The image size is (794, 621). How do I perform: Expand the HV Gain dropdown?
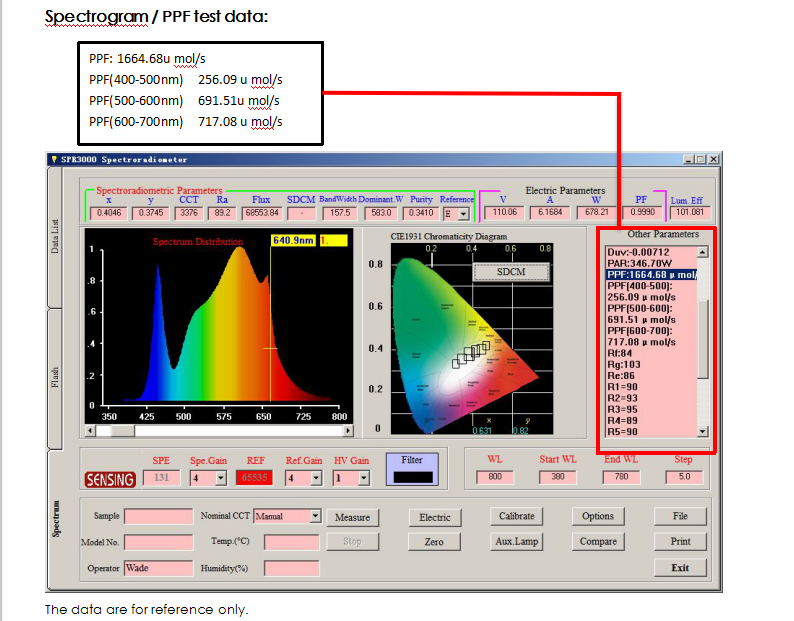(364, 478)
